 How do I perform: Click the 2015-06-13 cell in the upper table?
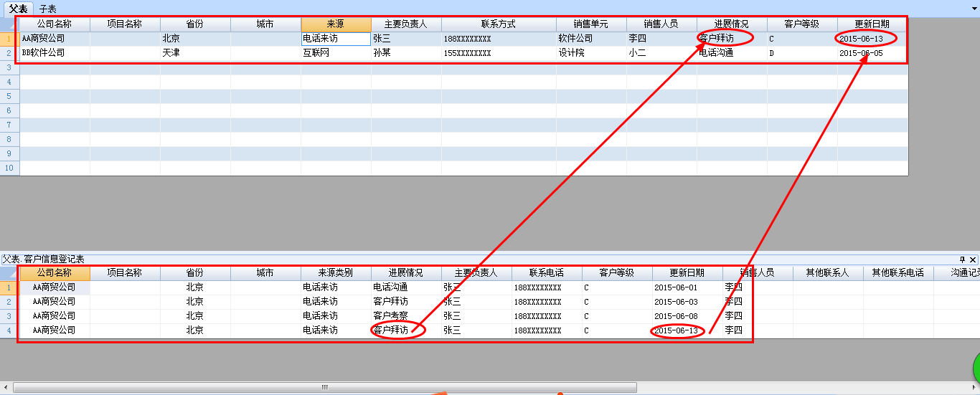coord(872,39)
